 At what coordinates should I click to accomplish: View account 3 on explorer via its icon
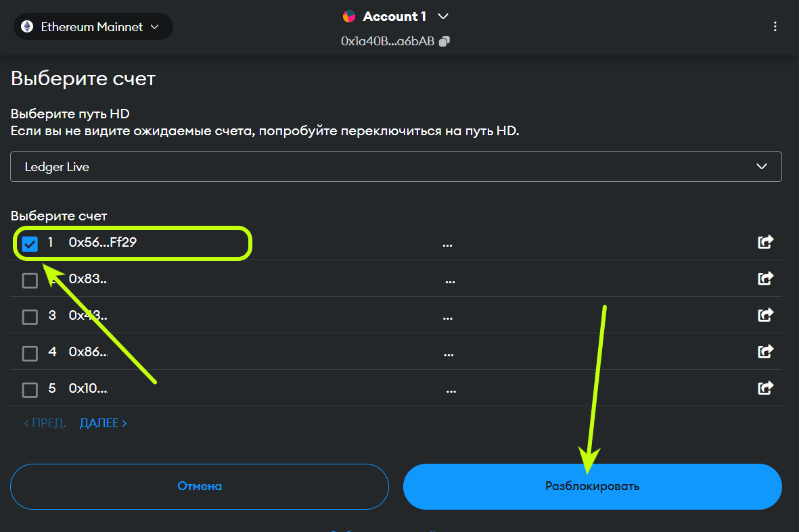[765, 315]
